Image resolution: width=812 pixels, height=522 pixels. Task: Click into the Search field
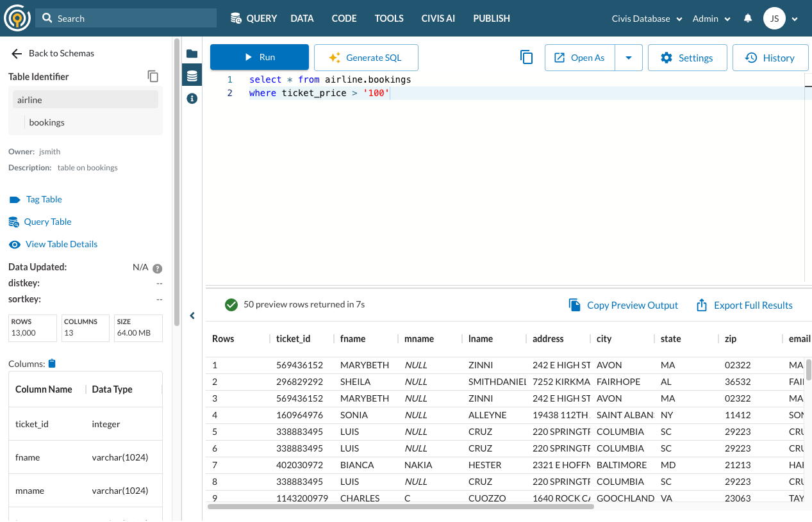tap(126, 18)
